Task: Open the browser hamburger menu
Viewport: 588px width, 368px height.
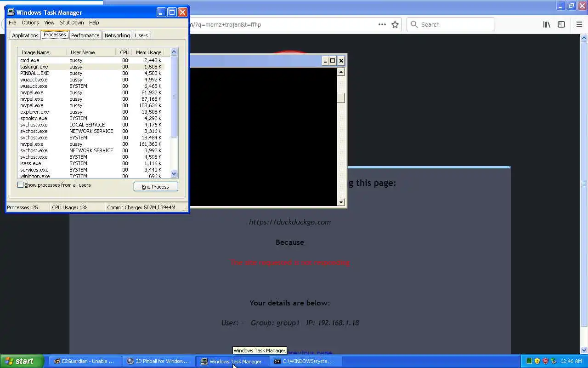Action: [x=579, y=24]
